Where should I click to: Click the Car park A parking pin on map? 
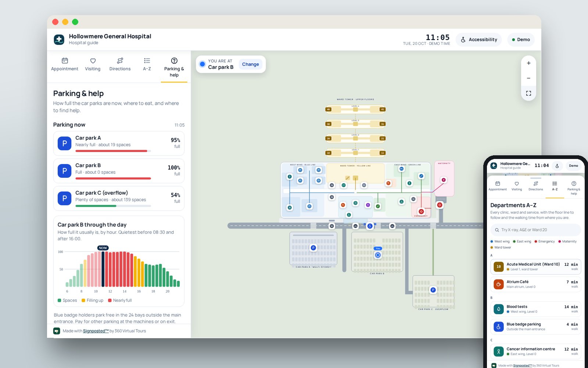tap(313, 248)
